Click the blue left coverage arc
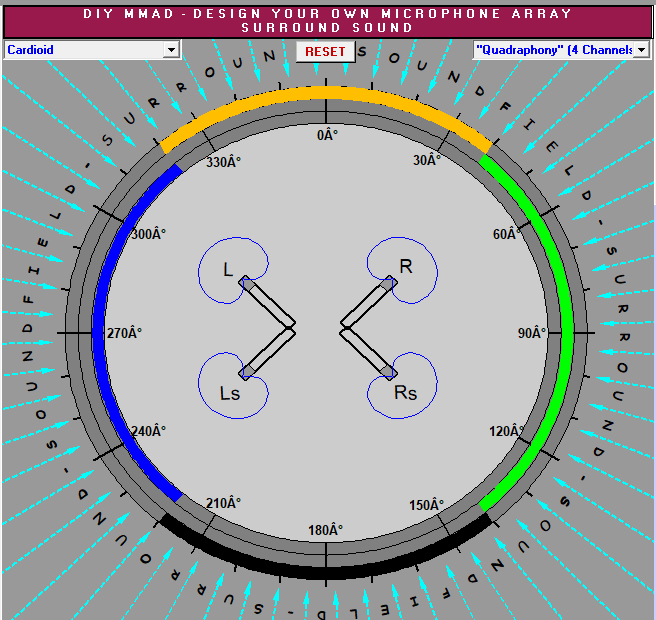This screenshot has width=656, height=620. pos(98,330)
